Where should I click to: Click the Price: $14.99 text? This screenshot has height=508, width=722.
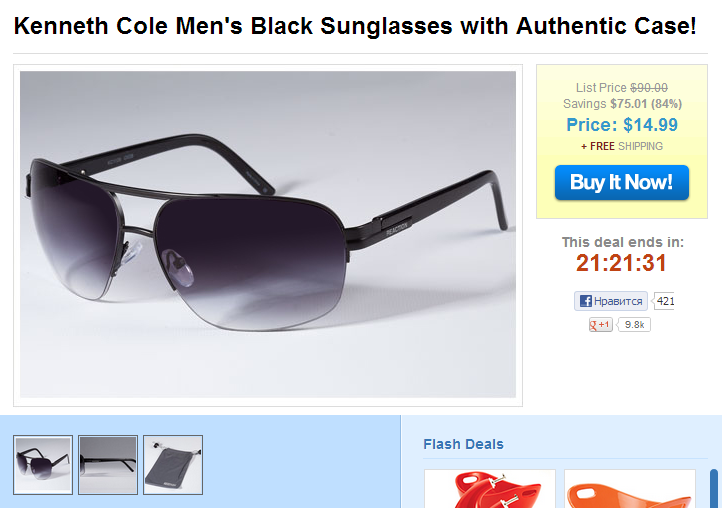[x=622, y=125]
